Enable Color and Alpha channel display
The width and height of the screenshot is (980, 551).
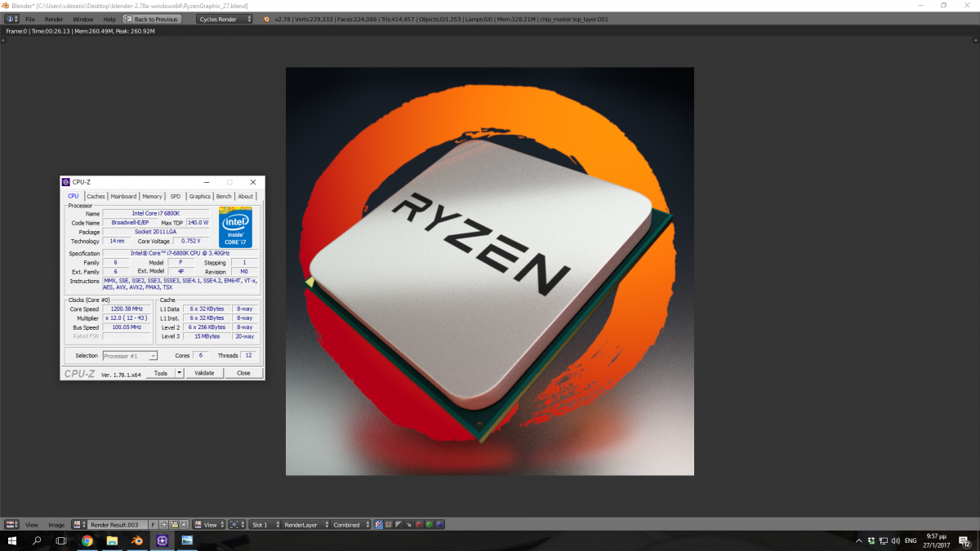(378, 525)
